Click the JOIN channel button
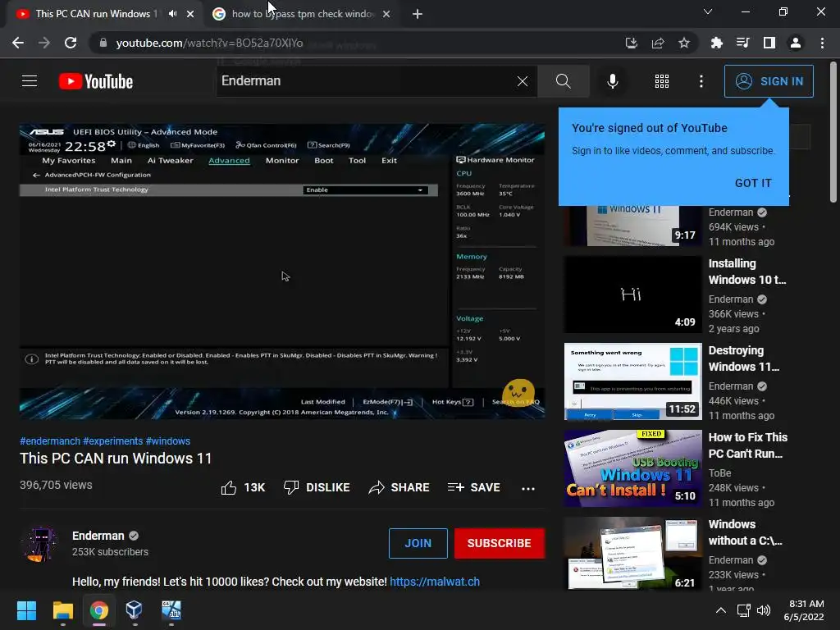840x630 pixels. coord(418,543)
